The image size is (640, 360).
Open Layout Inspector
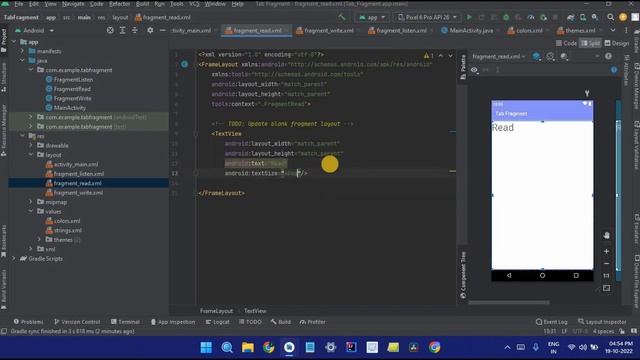click(x=602, y=322)
